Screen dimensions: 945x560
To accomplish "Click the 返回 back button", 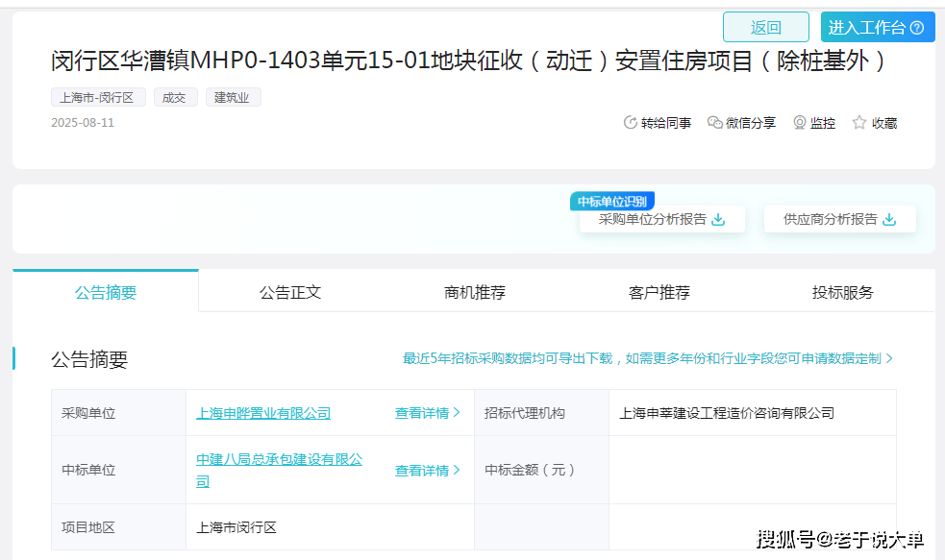I will click(765, 28).
